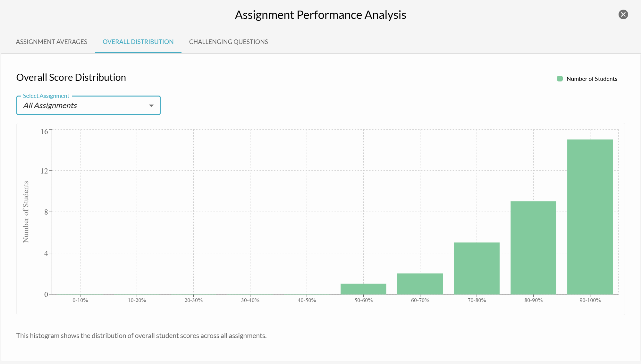Click the 90-100% histogram bar

(590, 217)
